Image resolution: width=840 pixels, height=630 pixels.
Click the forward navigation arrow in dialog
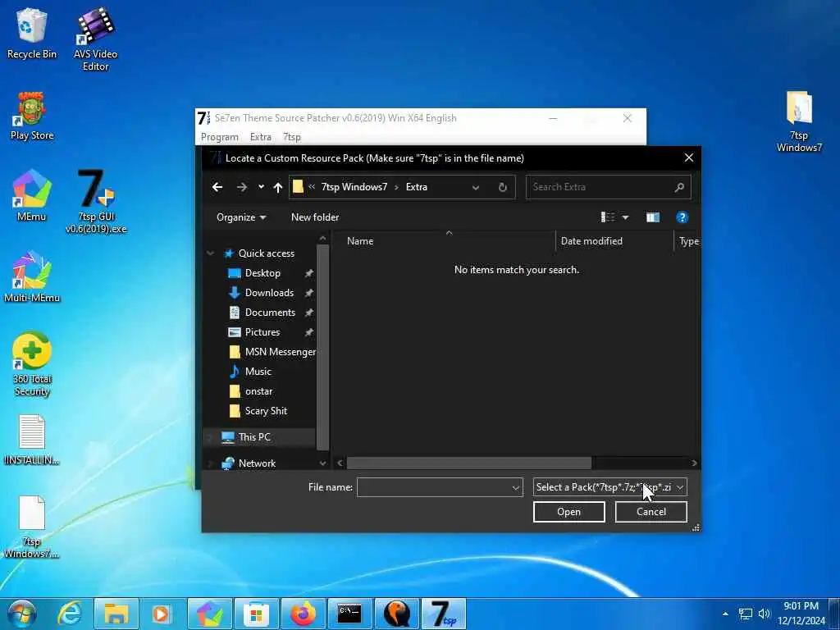[x=242, y=187]
